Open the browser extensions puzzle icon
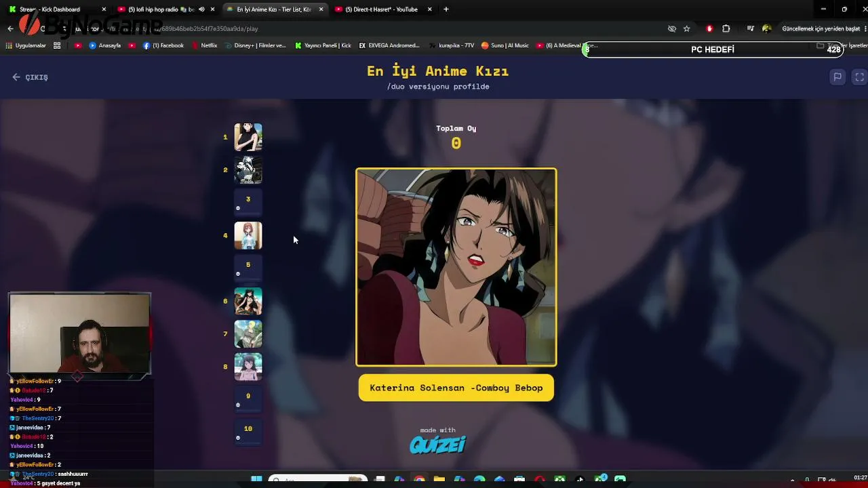868x488 pixels. pos(726,28)
